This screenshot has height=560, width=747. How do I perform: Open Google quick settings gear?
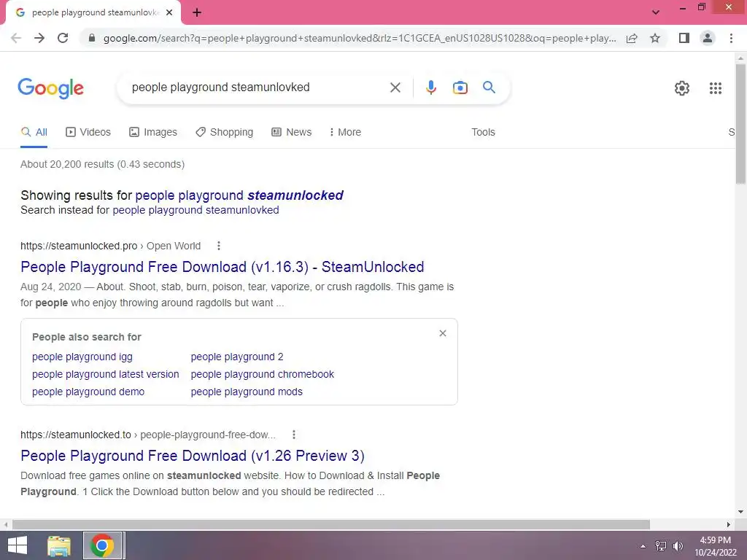682,88
